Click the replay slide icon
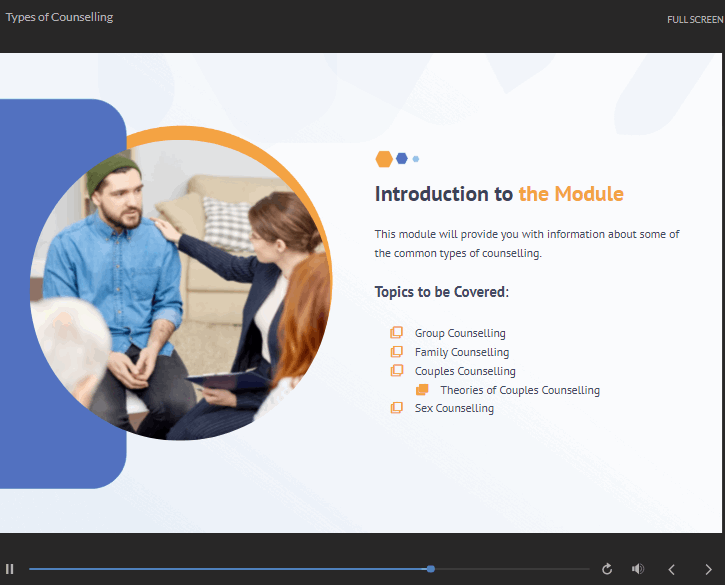The image size is (725, 585). coord(607,569)
